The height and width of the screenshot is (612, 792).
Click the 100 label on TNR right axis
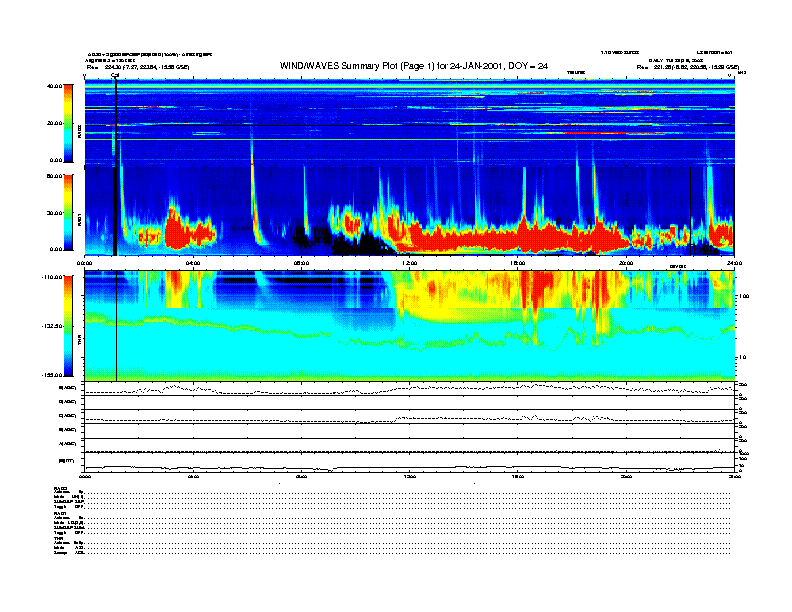[x=744, y=296]
